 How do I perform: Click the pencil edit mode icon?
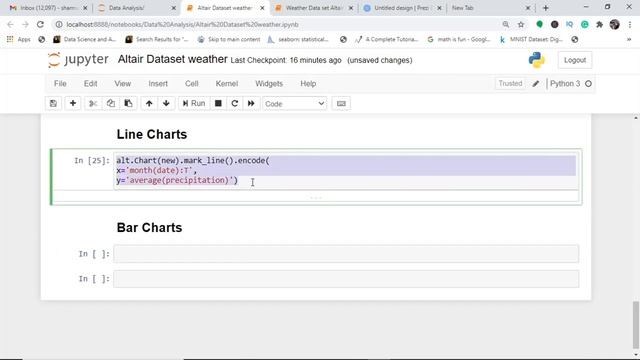pyautogui.click(x=536, y=84)
